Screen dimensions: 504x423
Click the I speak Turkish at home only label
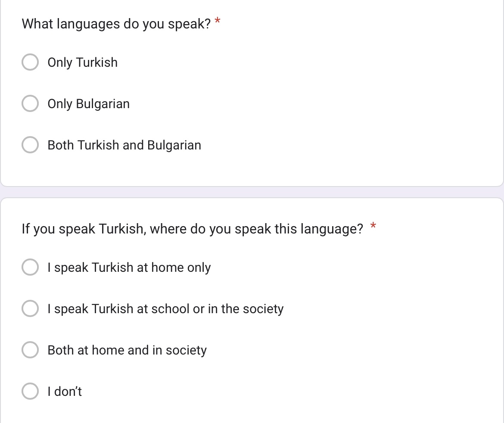[x=129, y=267]
